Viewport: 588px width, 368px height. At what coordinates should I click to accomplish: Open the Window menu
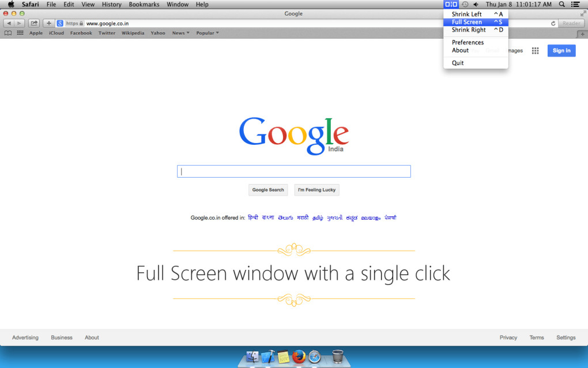pos(178,4)
